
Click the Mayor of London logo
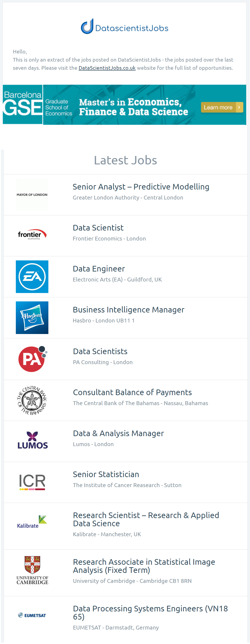coord(32,195)
